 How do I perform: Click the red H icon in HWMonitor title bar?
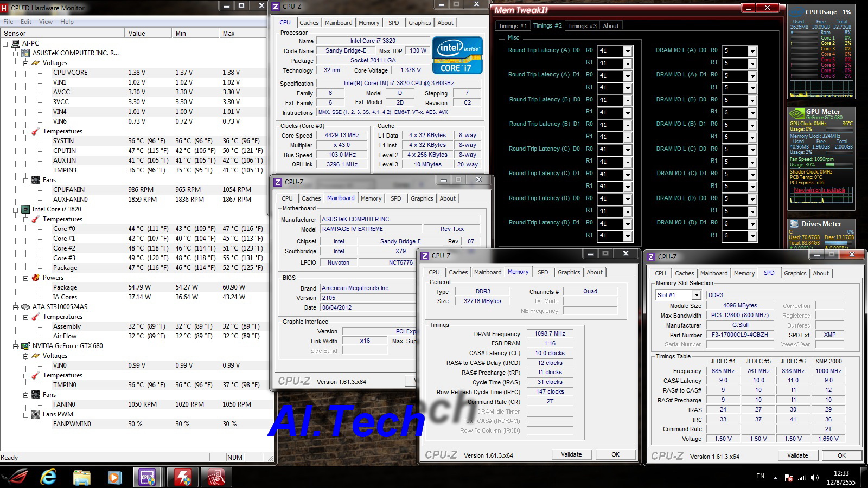coord(4,8)
